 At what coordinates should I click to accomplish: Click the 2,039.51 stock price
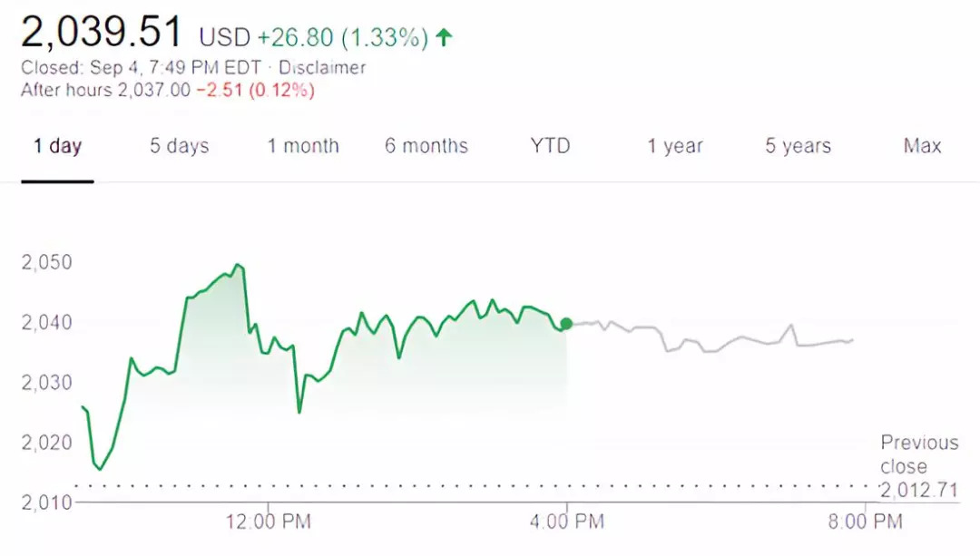pyautogui.click(x=102, y=33)
